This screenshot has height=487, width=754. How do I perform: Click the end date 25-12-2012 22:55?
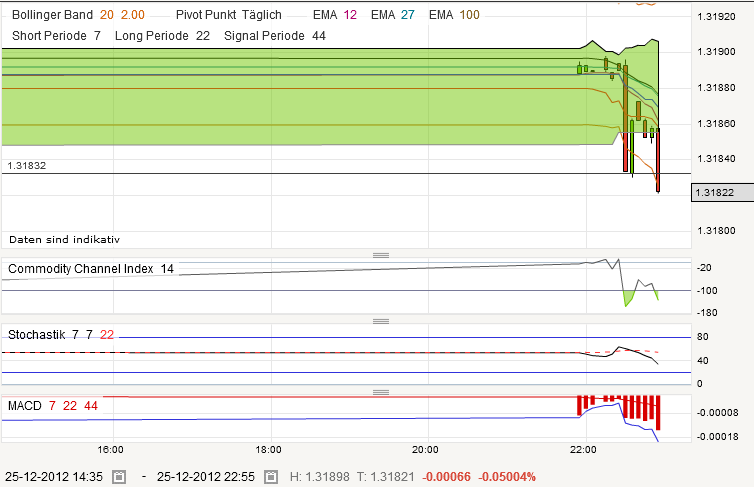tap(206, 477)
